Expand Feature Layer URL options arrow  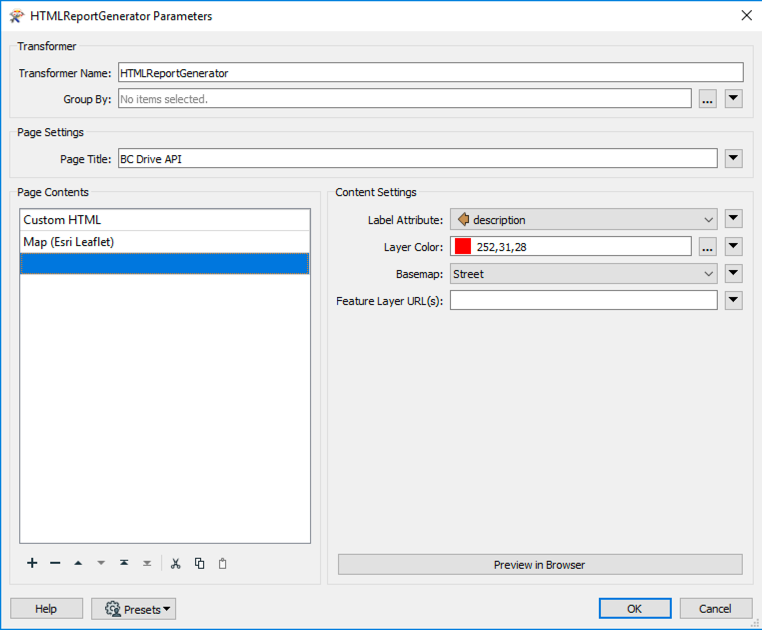733,300
